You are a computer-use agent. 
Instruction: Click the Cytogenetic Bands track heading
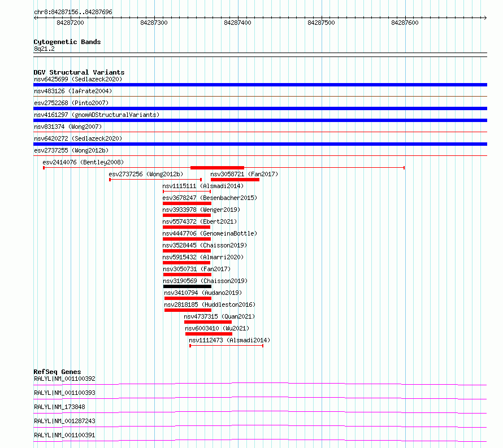[67, 42]
